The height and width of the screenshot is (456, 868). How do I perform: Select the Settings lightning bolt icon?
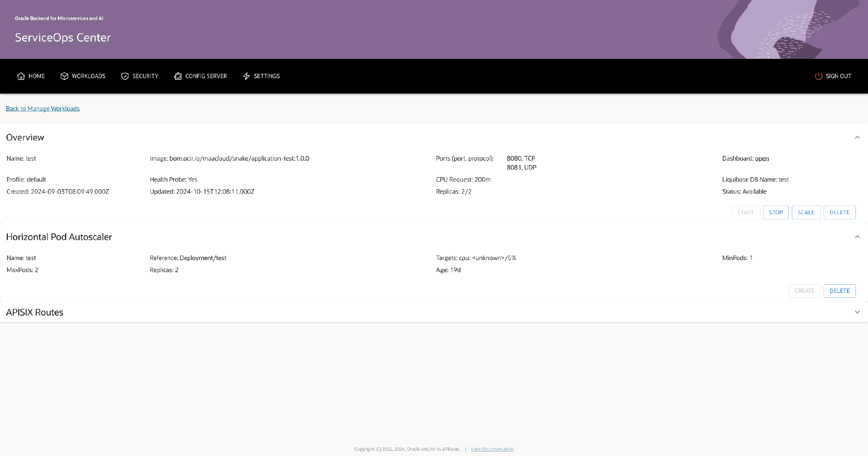click(246, 76)
